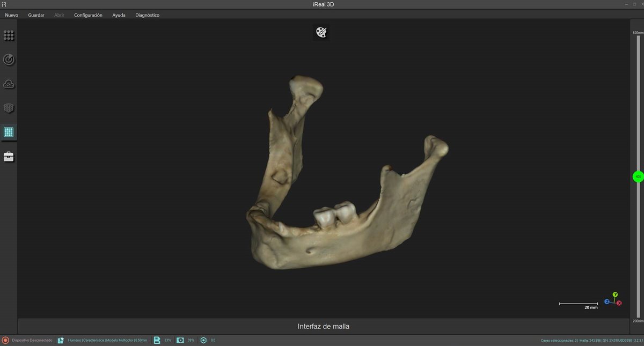This screenshot has height=346, width=644.
Task: Click the red device status icon
Action: click(5, 340)
